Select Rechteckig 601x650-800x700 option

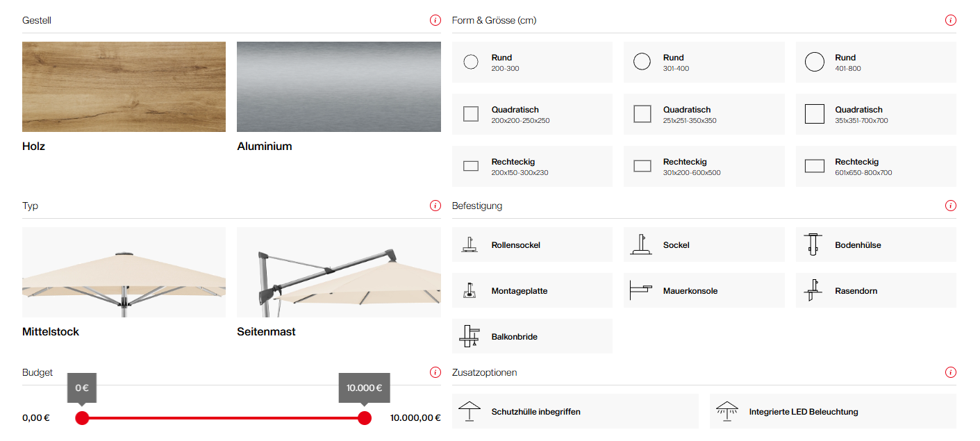pyautogui.click(x=875, y=167)
